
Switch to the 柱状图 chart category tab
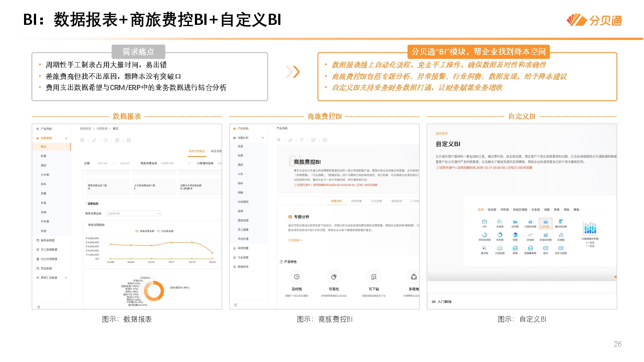[492, 210]
